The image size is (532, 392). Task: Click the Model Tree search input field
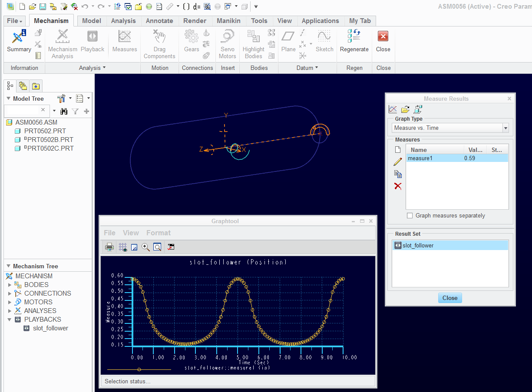click(23, 110)
